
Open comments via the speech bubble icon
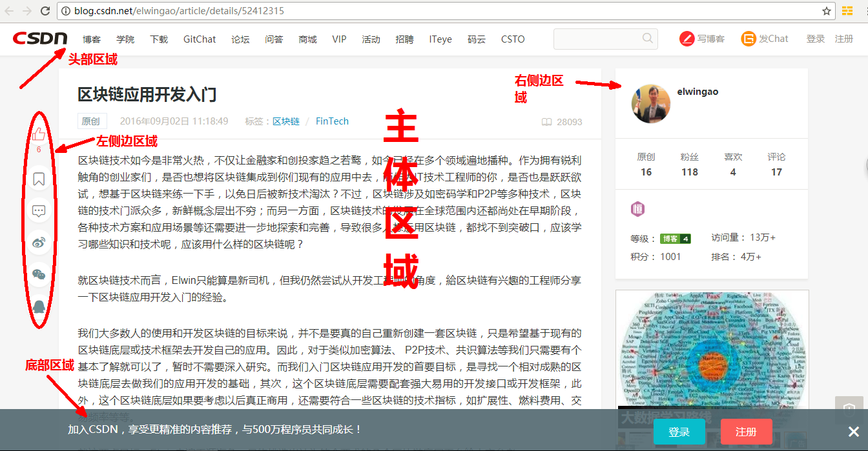tap(39, 211)
